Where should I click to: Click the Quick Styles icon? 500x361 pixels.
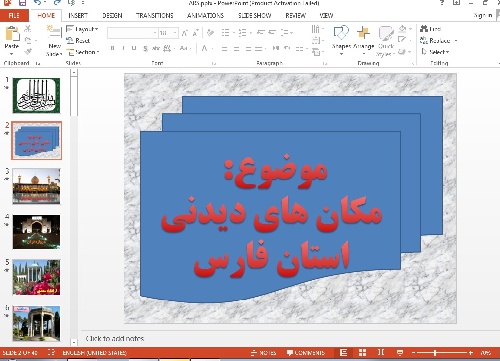point(386,33)
